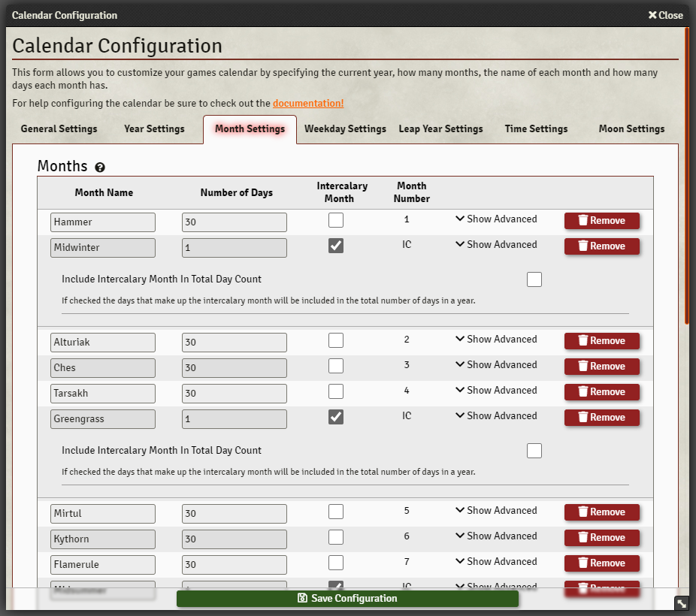Screen dimensions: 696x616
Task: Remove the Flamerule month
Action: click(x=601, y=563)
